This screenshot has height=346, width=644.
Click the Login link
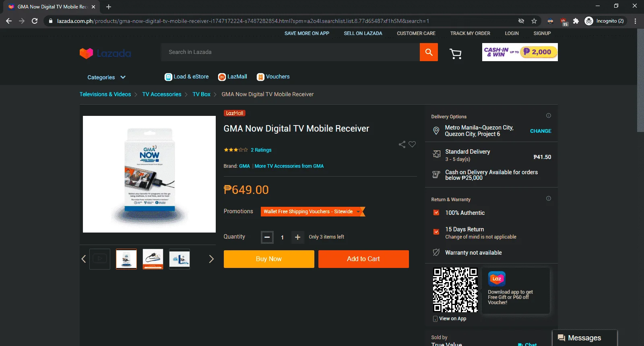pos(512,33)
